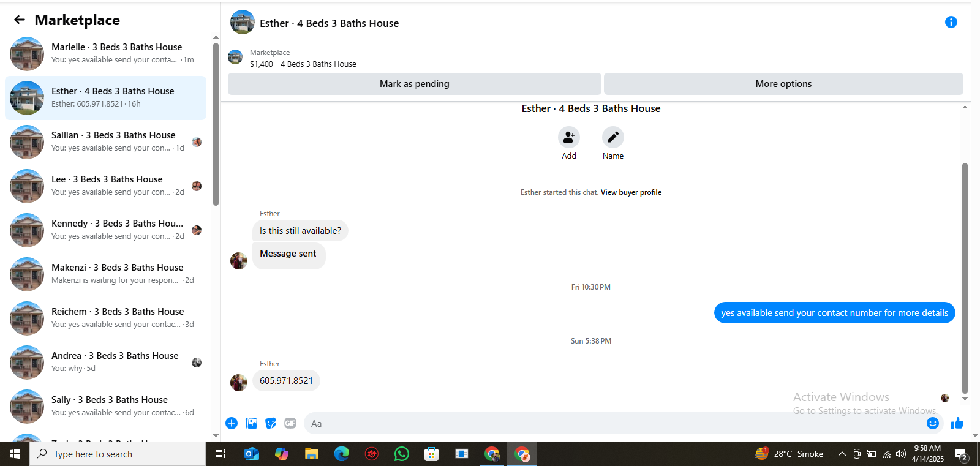
Task: Select Esther's 4 Beds 3 Baths conversation
Action: [105, 98]
